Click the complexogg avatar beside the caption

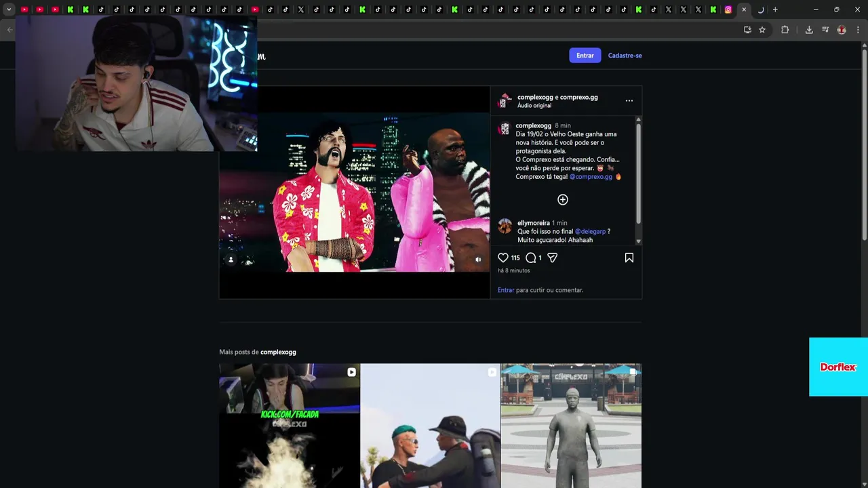[x=504, y=129]
